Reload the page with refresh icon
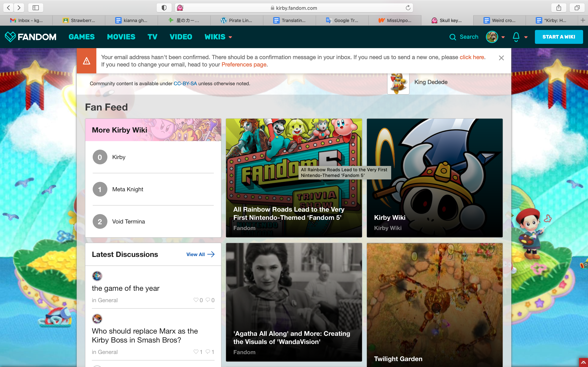Screen dimensions: 588x367 coord(408,8)
